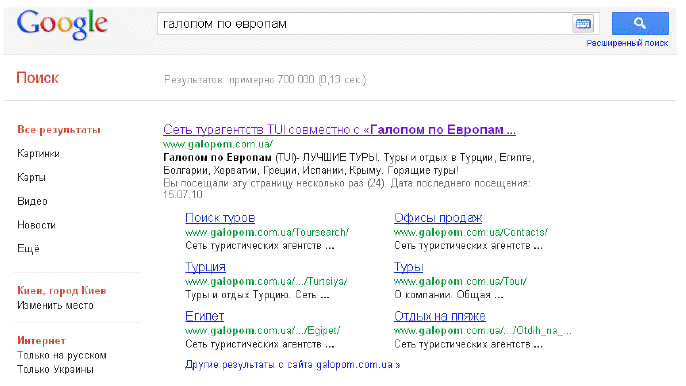This screenshot has height=386, width=686.
Task: Open the Турция sitelink
Action: click(x=205, y=267)
